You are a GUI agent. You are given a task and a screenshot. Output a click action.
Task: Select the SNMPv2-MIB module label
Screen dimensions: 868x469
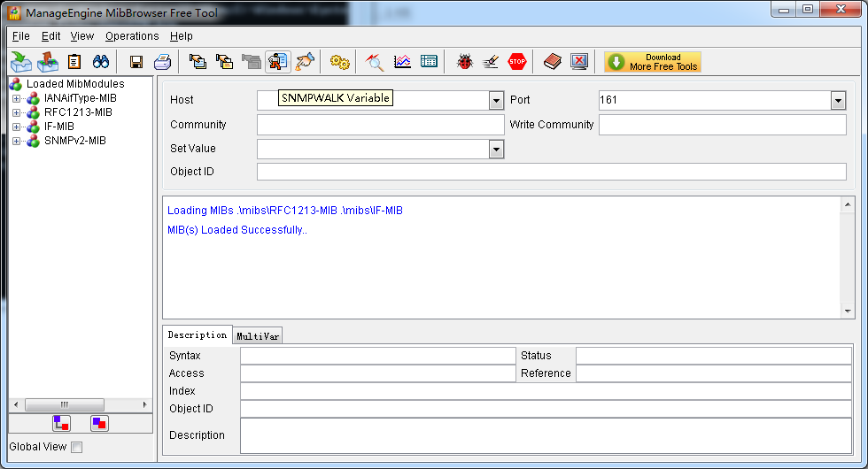point(74,141)
